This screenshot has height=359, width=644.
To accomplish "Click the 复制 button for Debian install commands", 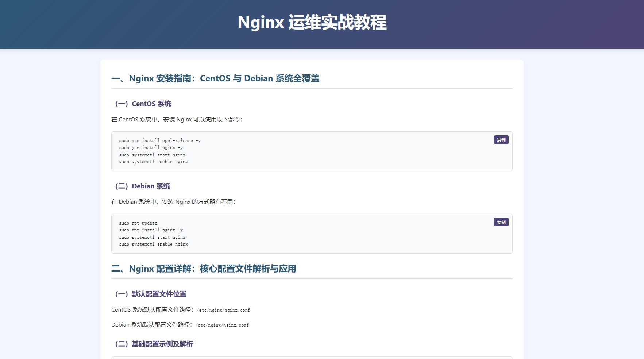I will [501, 222].
